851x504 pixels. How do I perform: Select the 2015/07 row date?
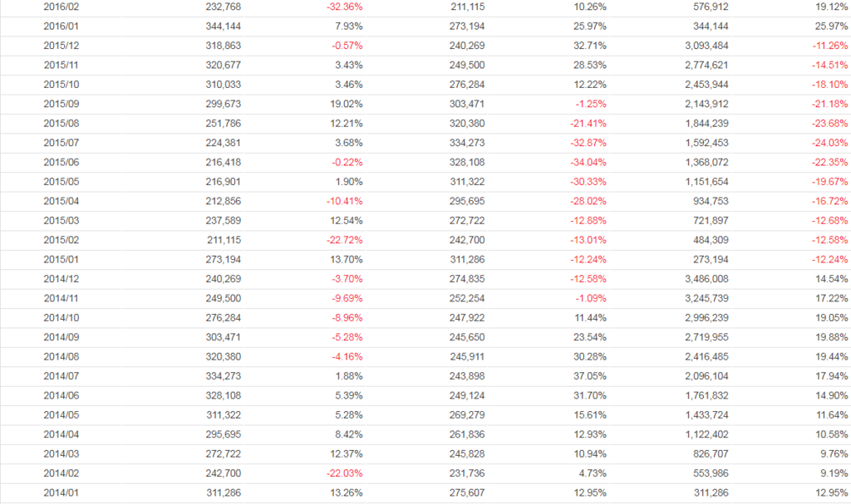[x=61, y=143]
